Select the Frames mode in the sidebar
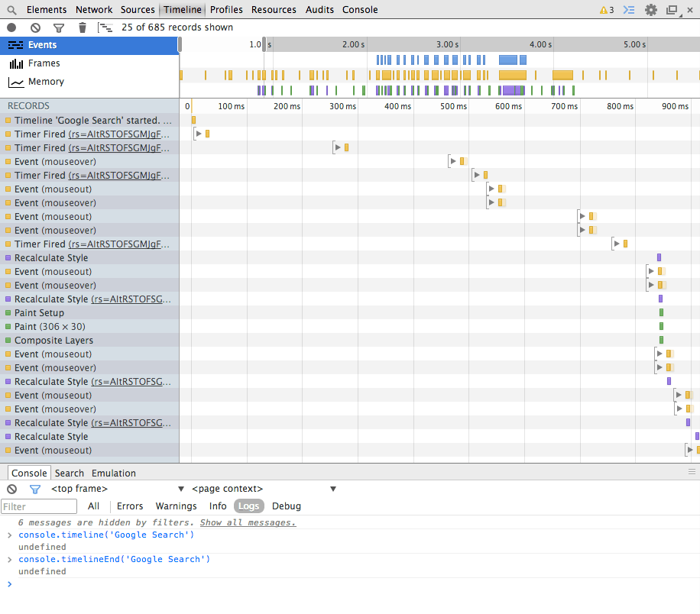700x614 pixels. (46, 63)
